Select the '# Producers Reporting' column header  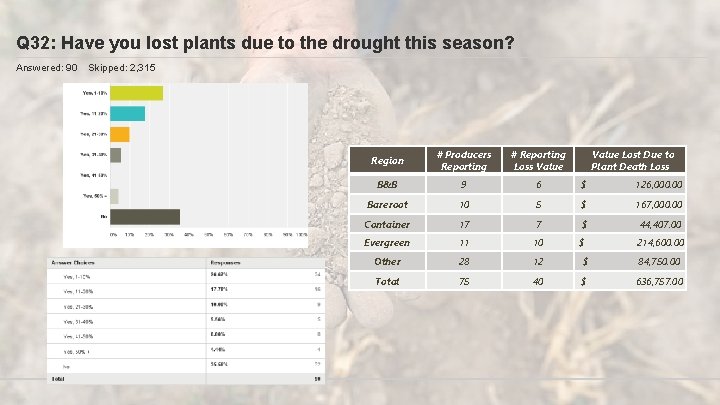(x=464, y=160)
